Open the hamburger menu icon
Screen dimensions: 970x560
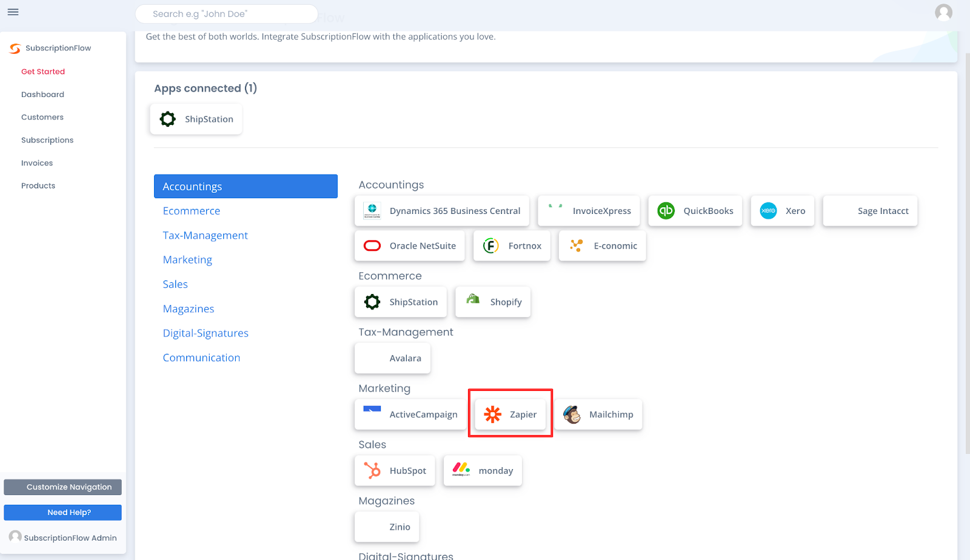tap(13, 12)
